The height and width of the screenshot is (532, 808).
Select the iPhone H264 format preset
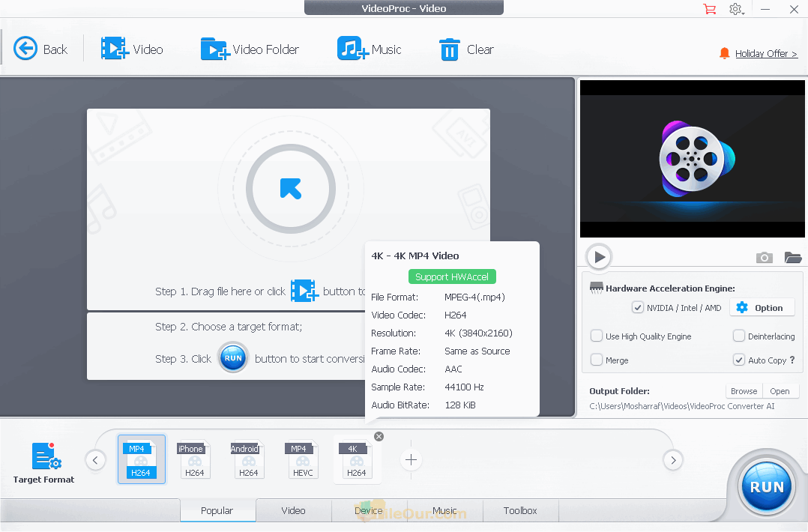[193, 459]
